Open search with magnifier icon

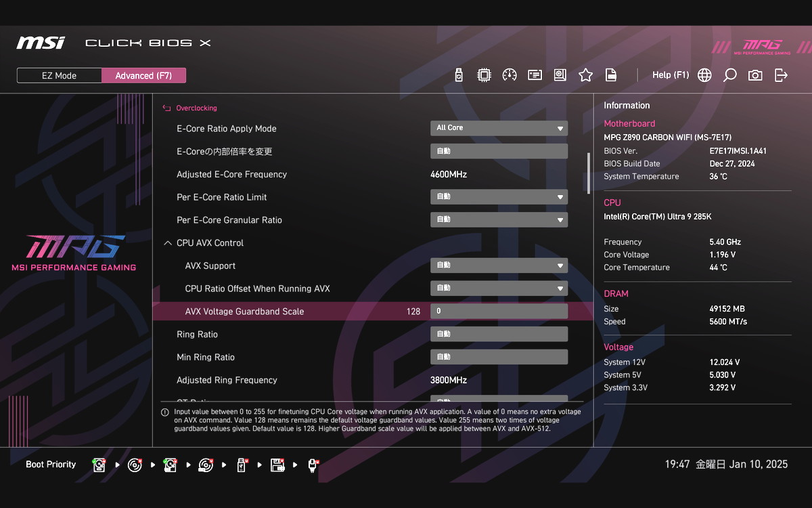point(729,75)
